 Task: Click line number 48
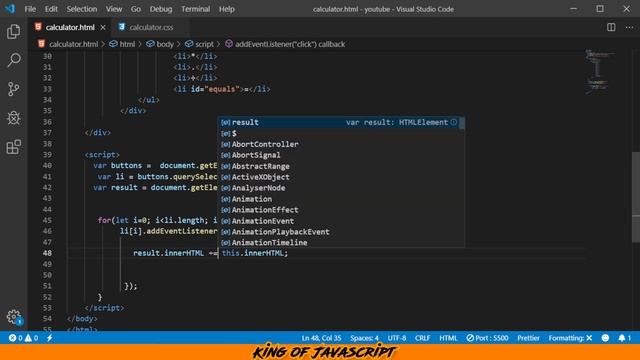[47, 253]
